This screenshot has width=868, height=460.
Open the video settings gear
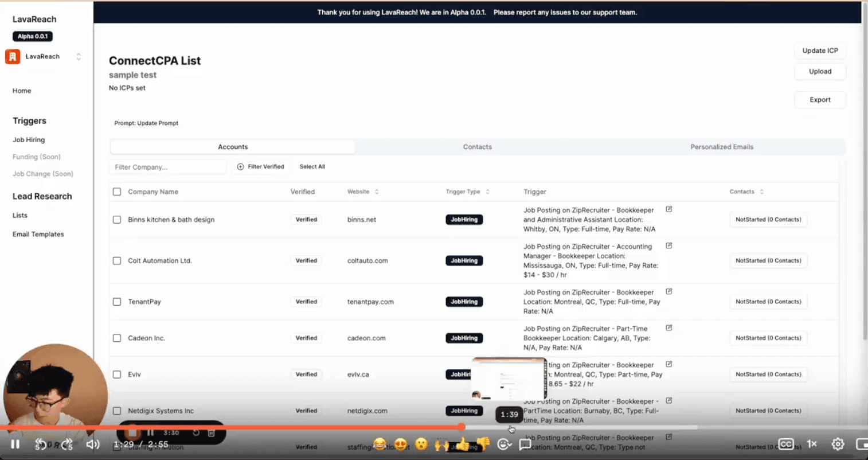tap(838, 444)
